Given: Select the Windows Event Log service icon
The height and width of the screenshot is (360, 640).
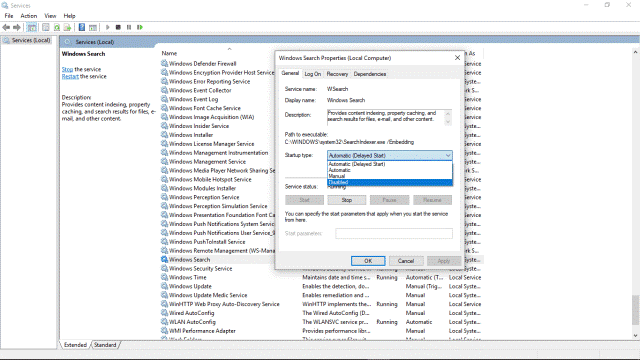Looking at the screenshot, I should click(164, 99).
